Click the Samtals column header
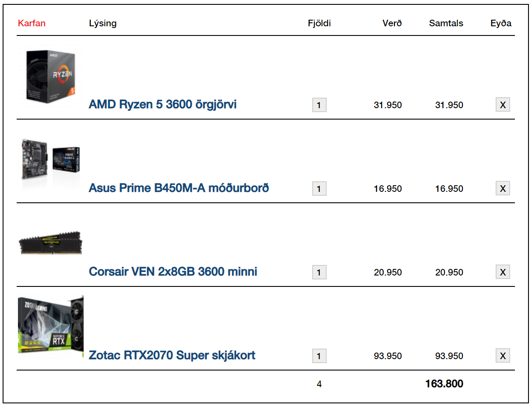The height and width of the screenshot is (406, 532). coord(446,23)
